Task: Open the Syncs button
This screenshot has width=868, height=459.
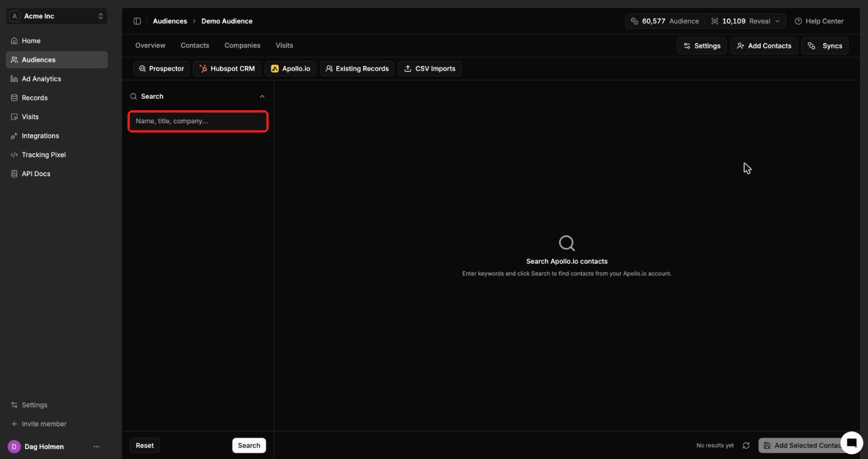Action: pos(825,46)
